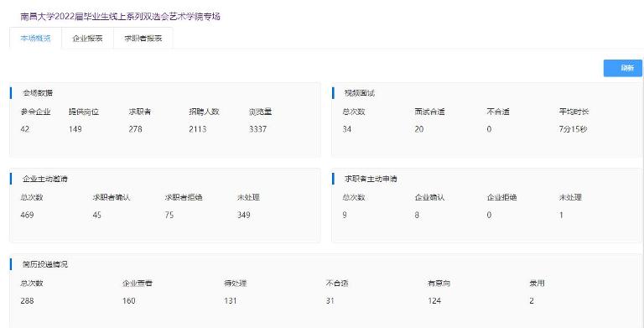Click the 总次数 label in 视频面试
Image resolution: width=644 pixels, height=328 pixels.
[x=354, y=112]
